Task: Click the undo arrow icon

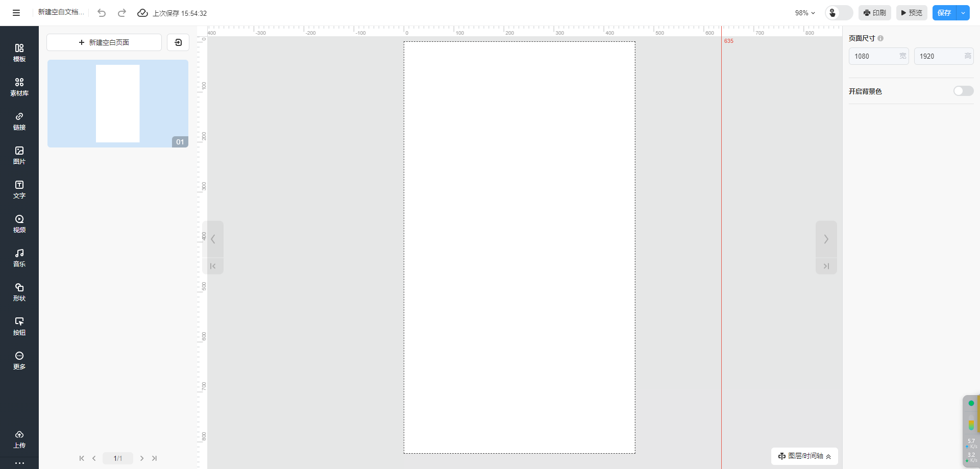Action: pos(102,13)
